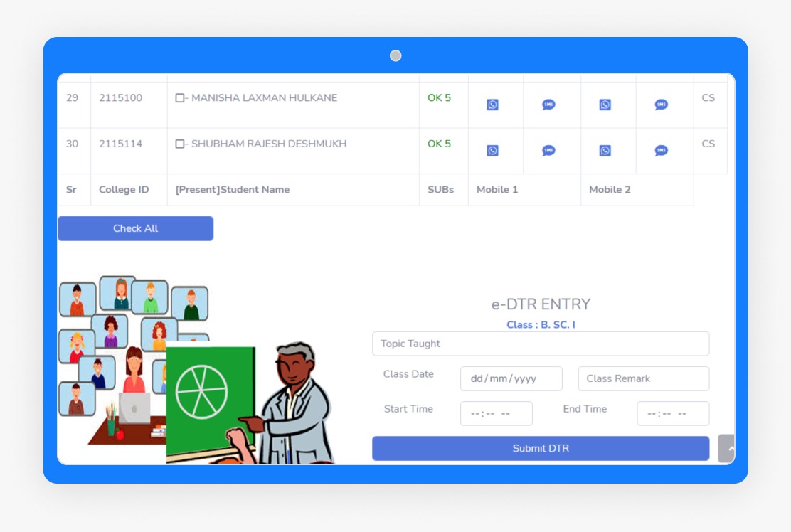This screenshot has height=532, width=791.
Task: Click the OK 5 status for Manisha
Action: pos(439,98)
